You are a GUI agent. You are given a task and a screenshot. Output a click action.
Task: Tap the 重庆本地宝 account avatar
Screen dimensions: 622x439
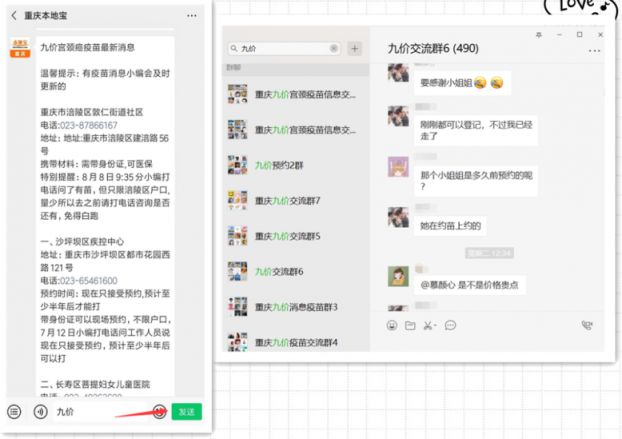pyautogui.click(x=20, y=48)
